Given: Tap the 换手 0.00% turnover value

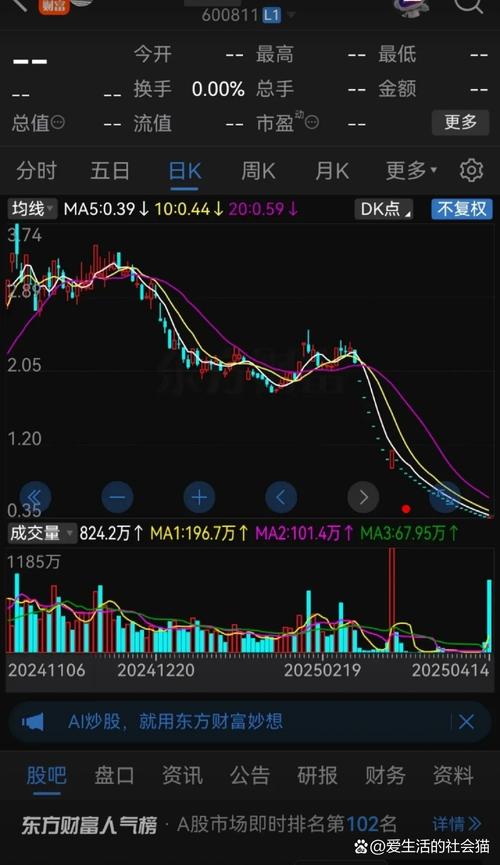Looking at the screenshot, I should pyautogui.click(x=218, y=89).
